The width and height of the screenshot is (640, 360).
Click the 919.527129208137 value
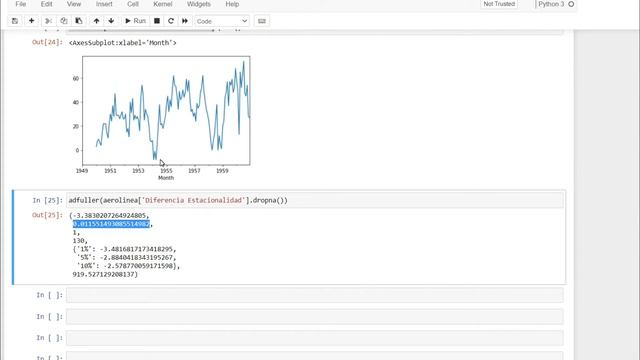point(104,274)
